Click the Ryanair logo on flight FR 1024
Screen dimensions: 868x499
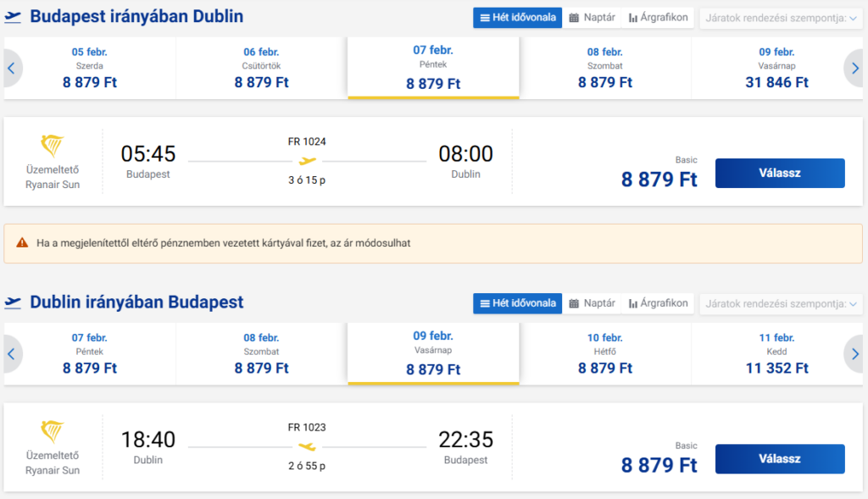pos(53,146)
